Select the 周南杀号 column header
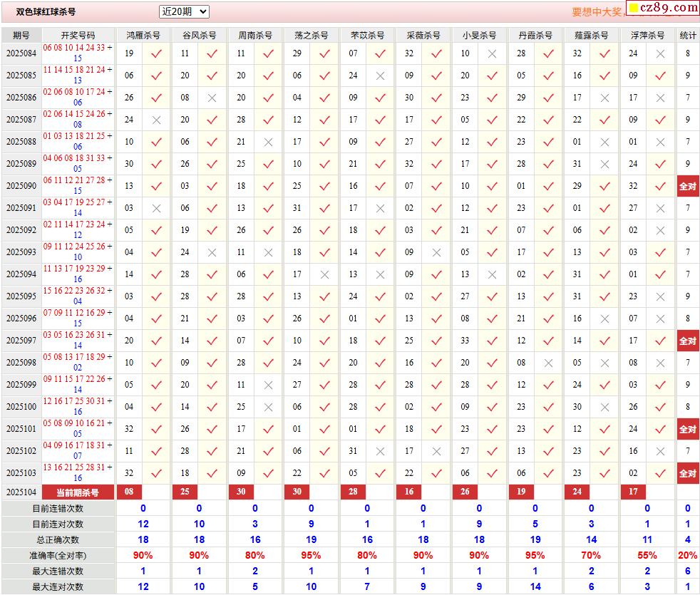This screenshot has width=700, height=595. [x=255, y=35]
